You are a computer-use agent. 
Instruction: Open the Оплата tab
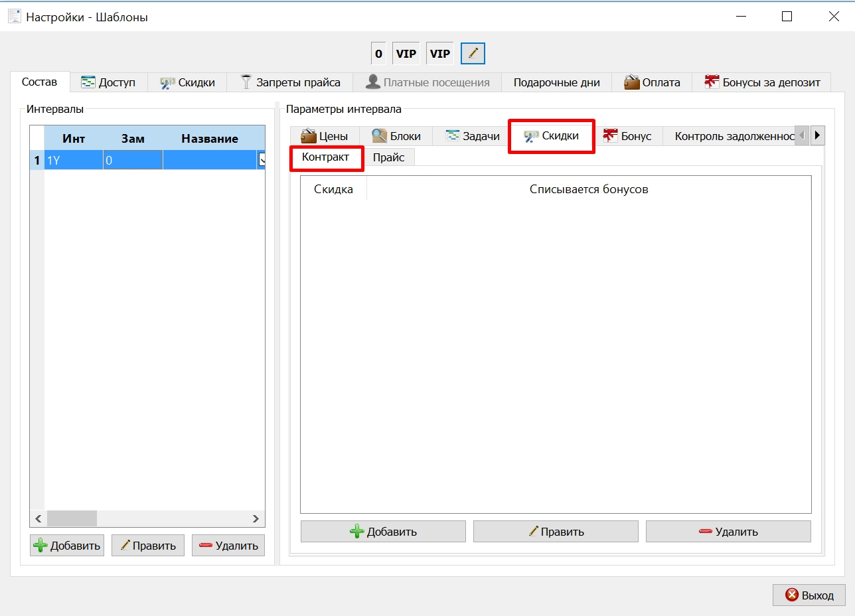(x=652, y=82)
